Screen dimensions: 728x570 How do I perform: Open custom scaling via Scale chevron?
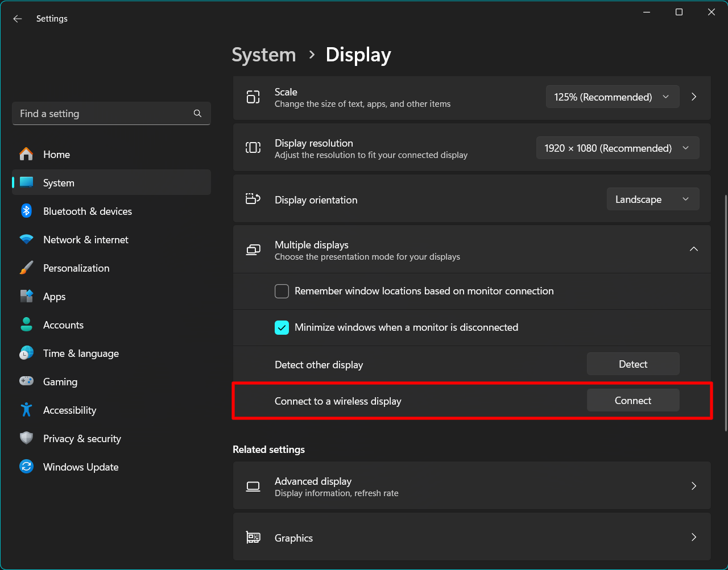pos(694,97)
